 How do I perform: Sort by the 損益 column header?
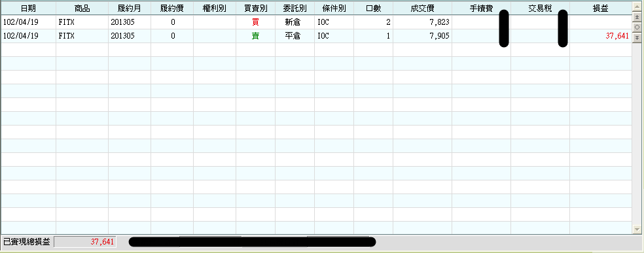600,8
